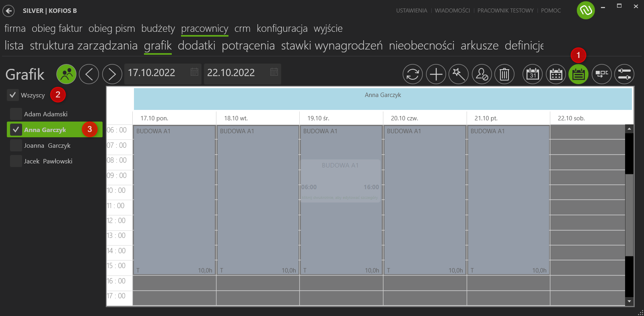Select the pracownicy menu
The image size is (644, 316).
pyautogui.click(x=205, y=29)
